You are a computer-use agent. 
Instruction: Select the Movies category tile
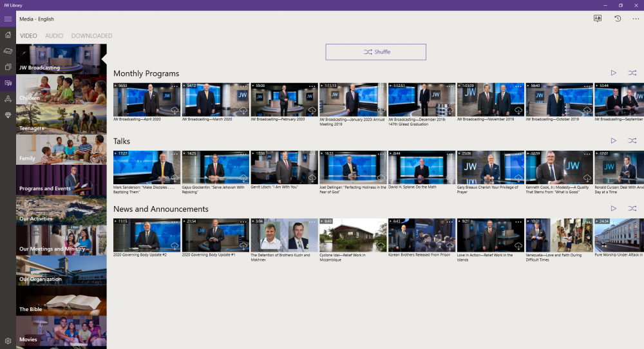(x=61, y=331)
